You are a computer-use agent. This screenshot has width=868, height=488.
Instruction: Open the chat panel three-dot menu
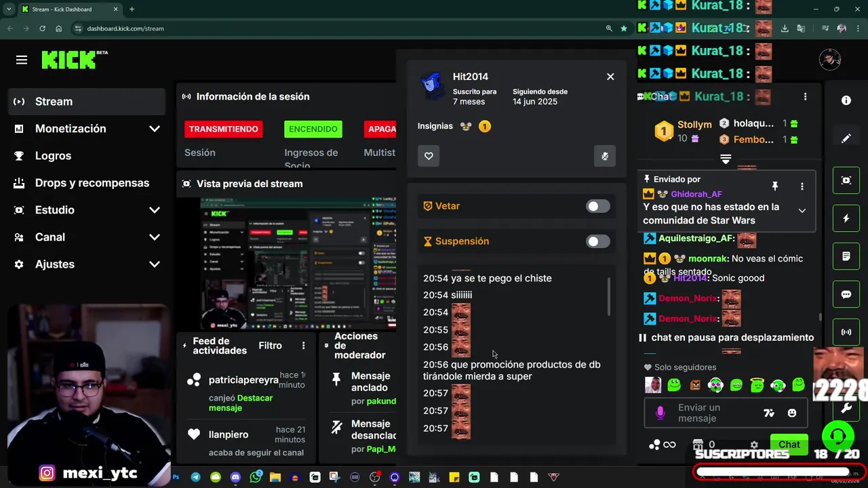coord(805,97)
